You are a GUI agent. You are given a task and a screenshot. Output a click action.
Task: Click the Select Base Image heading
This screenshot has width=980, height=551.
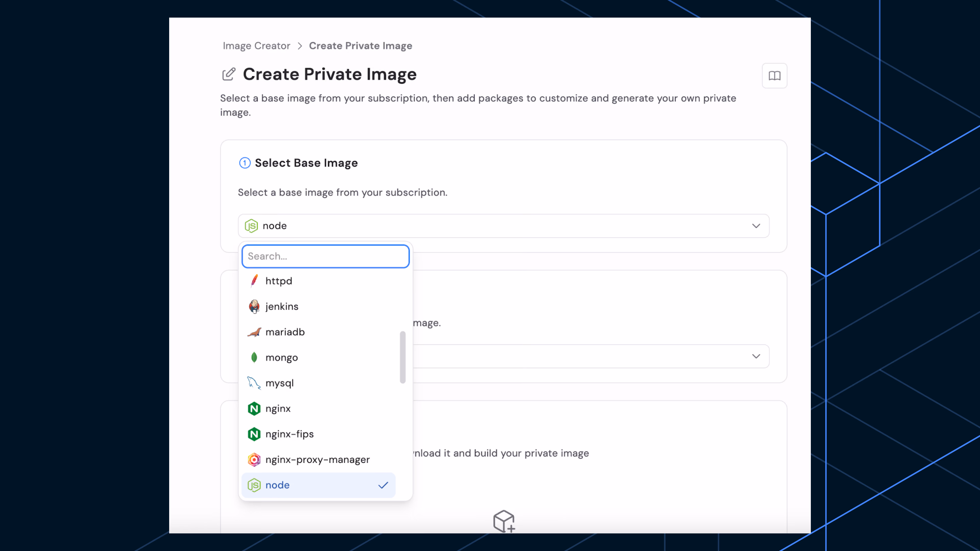(306, 163)
